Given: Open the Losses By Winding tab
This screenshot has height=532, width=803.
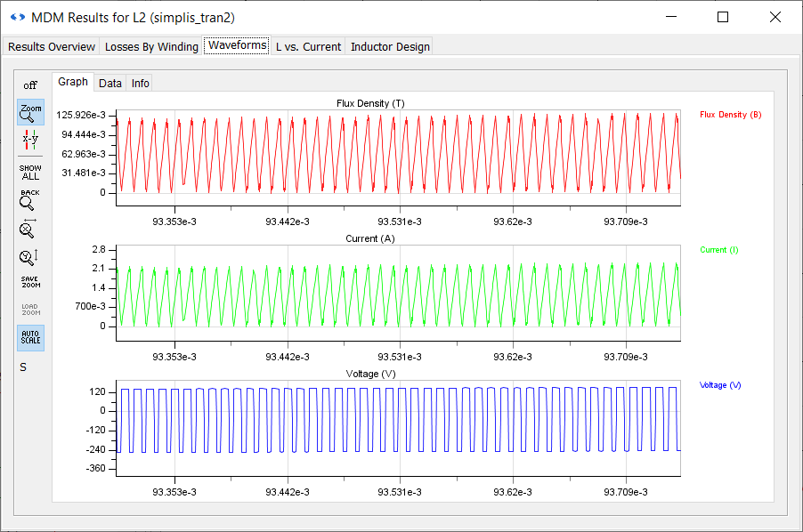Looking at the screenshot, I should click(151, 46).
